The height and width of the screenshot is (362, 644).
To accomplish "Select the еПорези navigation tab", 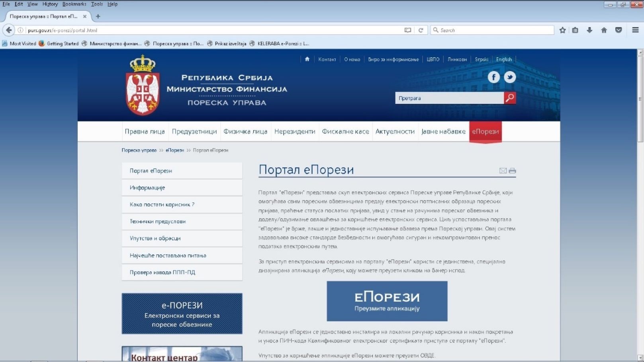I will pyautogui.click(x=485, y=132).
